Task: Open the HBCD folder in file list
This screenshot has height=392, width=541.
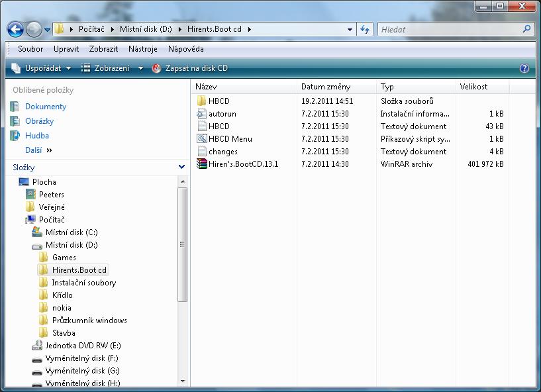Action: [219, 101]
